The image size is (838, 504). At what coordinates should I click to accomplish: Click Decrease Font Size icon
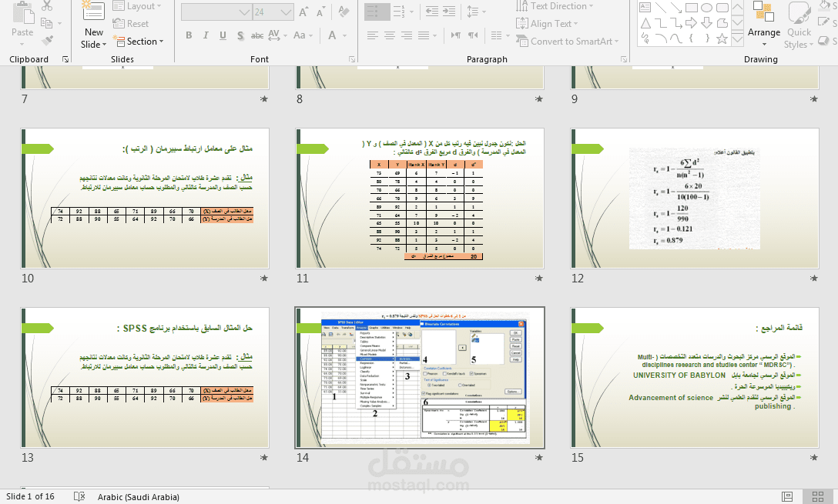[320, 12]
